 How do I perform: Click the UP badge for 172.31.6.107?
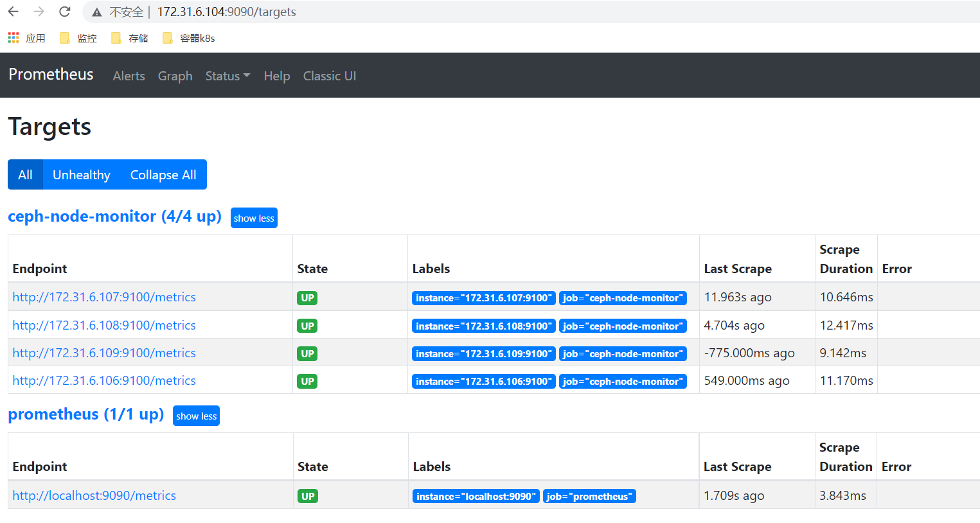pyautogui.click(x=307, y=297)
